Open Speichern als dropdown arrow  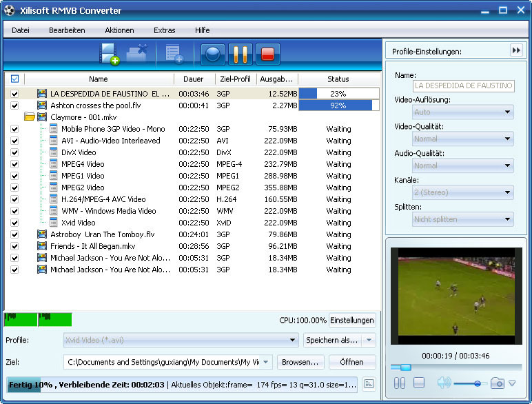coord(369,340)
